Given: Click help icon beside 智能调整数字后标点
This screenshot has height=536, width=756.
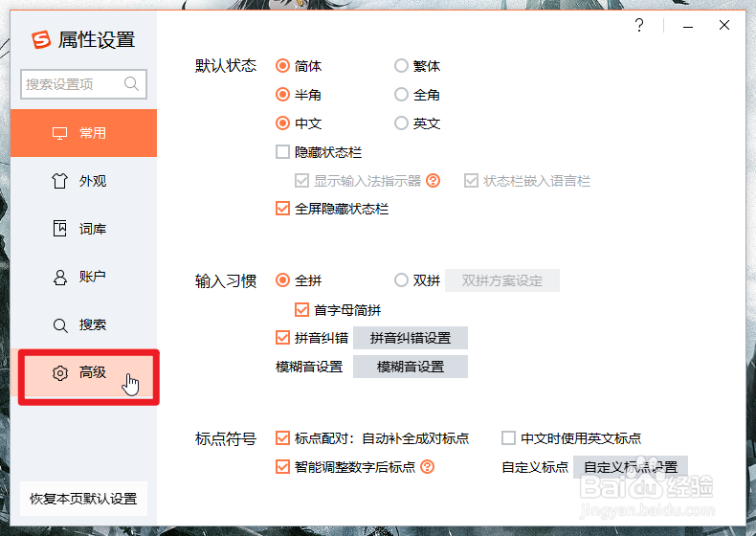Looking at the screenshot, I should (x=427, y=466).
